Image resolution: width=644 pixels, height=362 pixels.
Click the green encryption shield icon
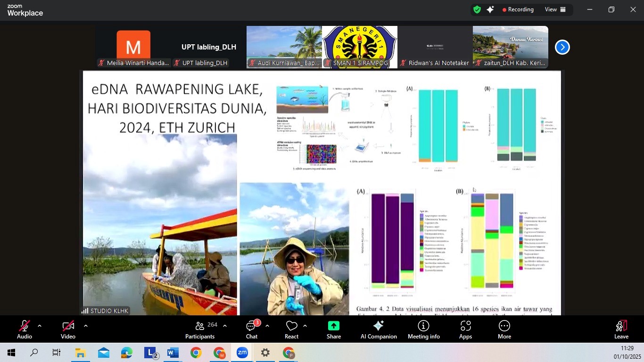point(477,9)
